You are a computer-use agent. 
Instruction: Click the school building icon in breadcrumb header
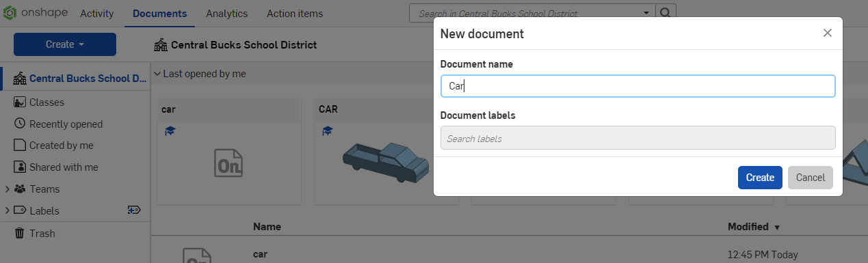[x=161, y=45]
